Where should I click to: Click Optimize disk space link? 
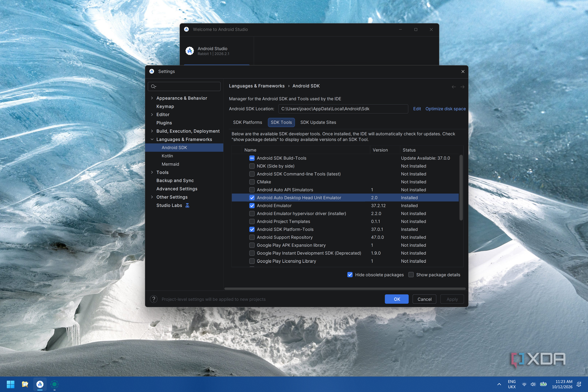445,109
